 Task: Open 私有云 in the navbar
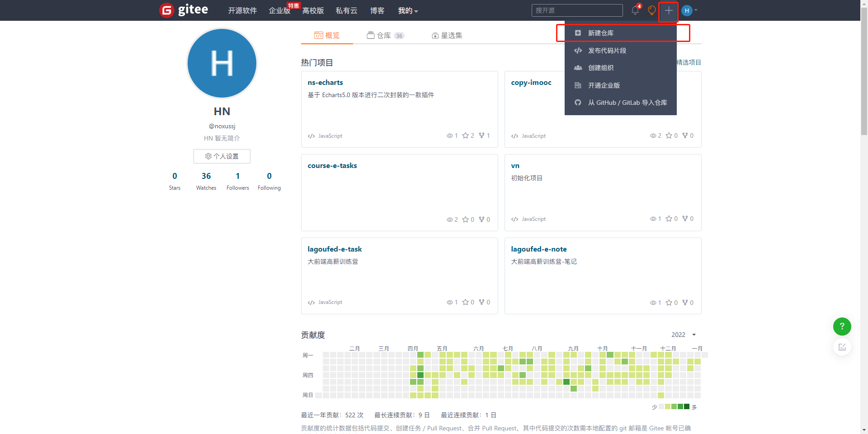tap(346, 10)
